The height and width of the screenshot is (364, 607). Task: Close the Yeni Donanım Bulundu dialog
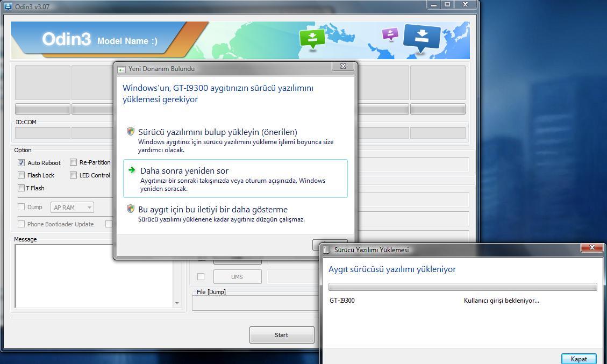coord(343,66)
